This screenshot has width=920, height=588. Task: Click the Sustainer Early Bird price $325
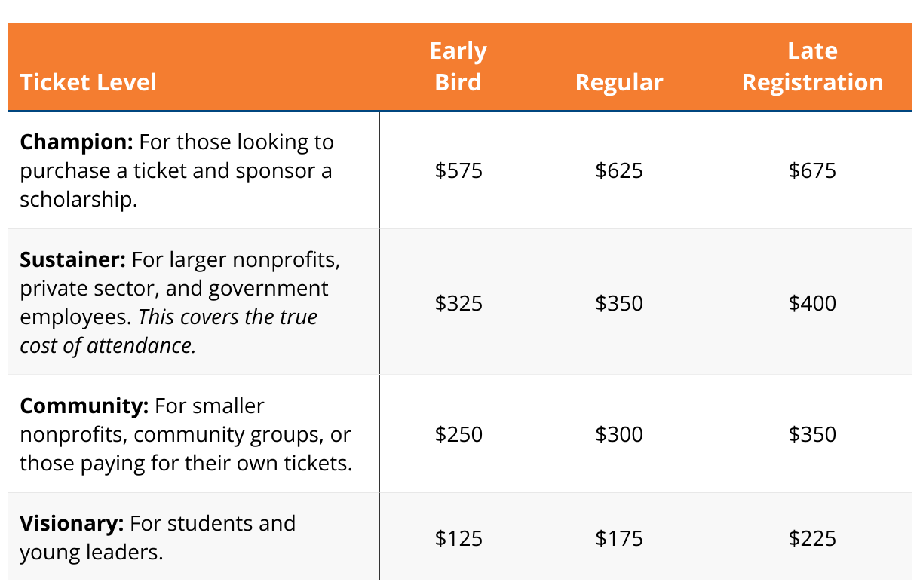pyautogui.click(x=458, y=303)
